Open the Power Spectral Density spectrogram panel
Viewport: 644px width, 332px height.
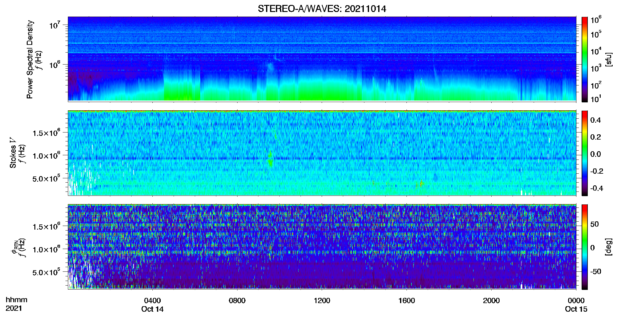click(x=322, y=59)
